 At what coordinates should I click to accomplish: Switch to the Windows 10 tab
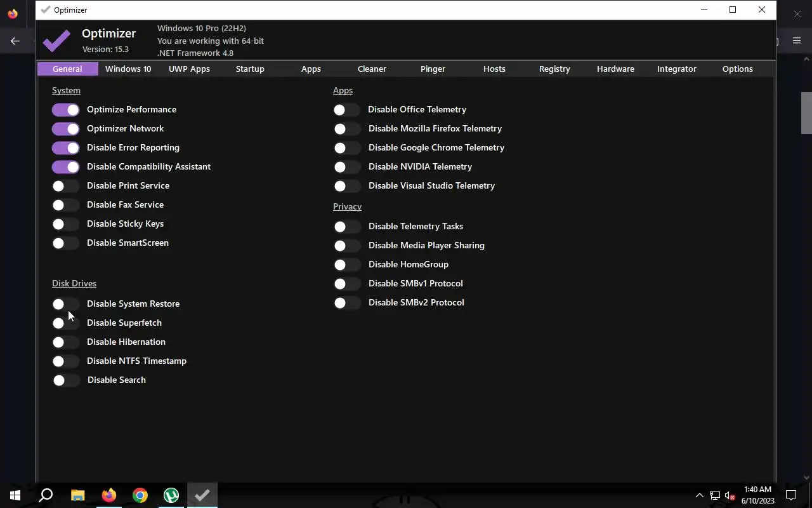(128, 69)
